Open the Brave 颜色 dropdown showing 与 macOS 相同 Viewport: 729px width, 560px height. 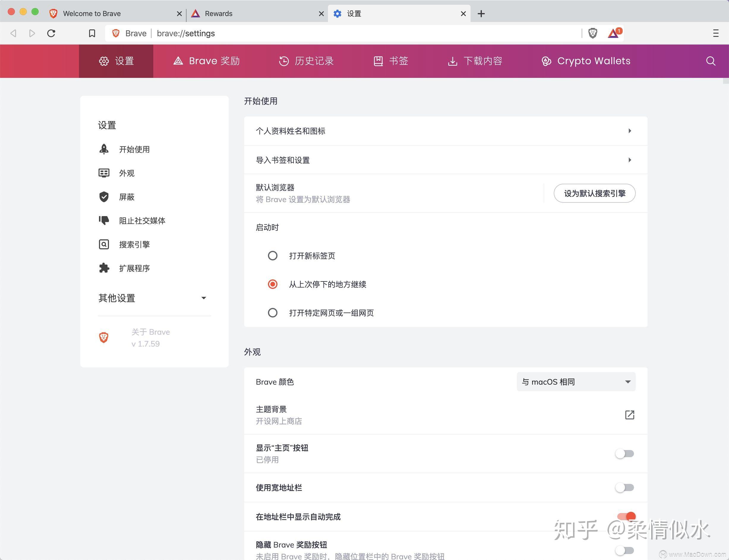(x=575, y=382)
